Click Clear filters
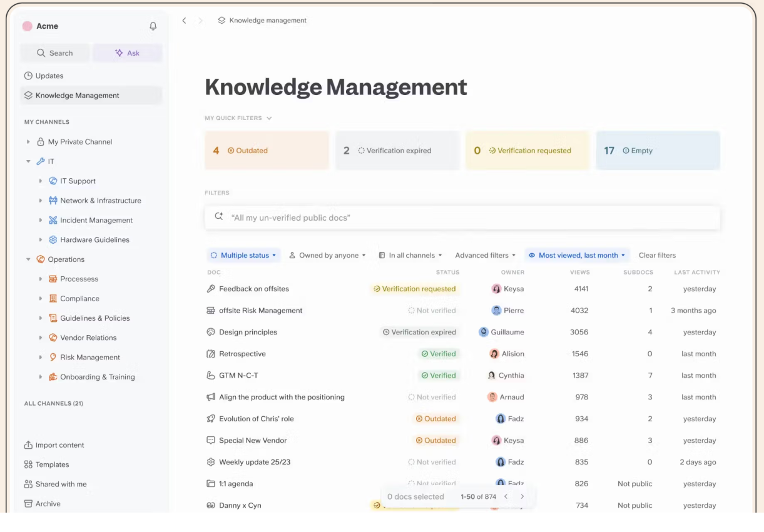 point(657,256)
